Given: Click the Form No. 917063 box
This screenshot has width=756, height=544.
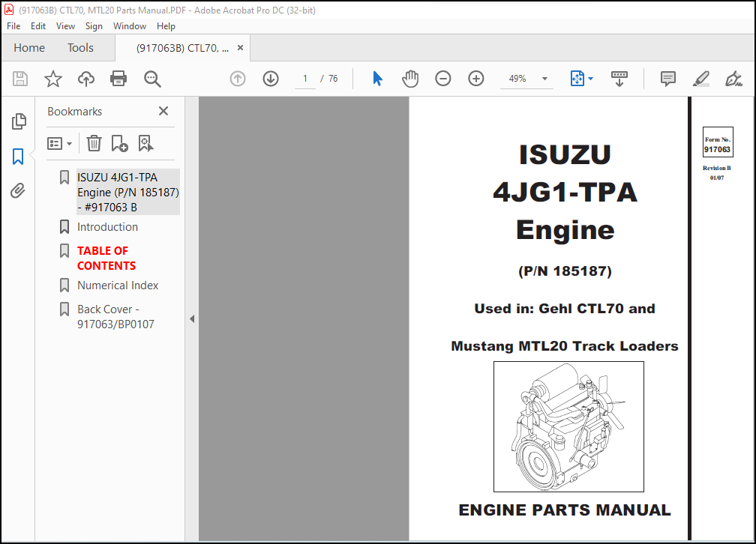Looking at the screenshot, I should click(718, 142).
